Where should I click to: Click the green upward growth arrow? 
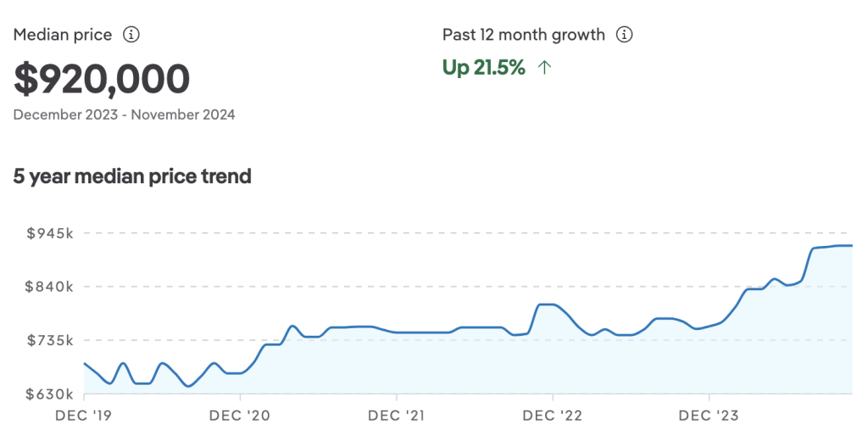click(x=545, y=68)
